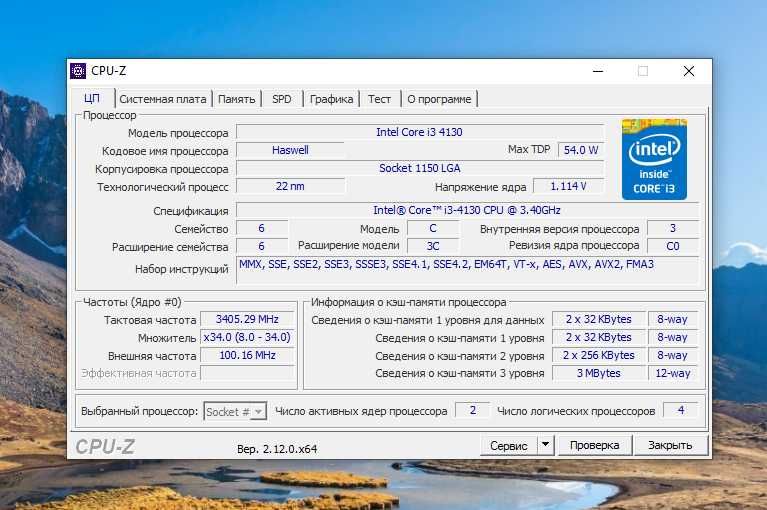
Task: Show the О программе tab
Action: click(439, 99)
